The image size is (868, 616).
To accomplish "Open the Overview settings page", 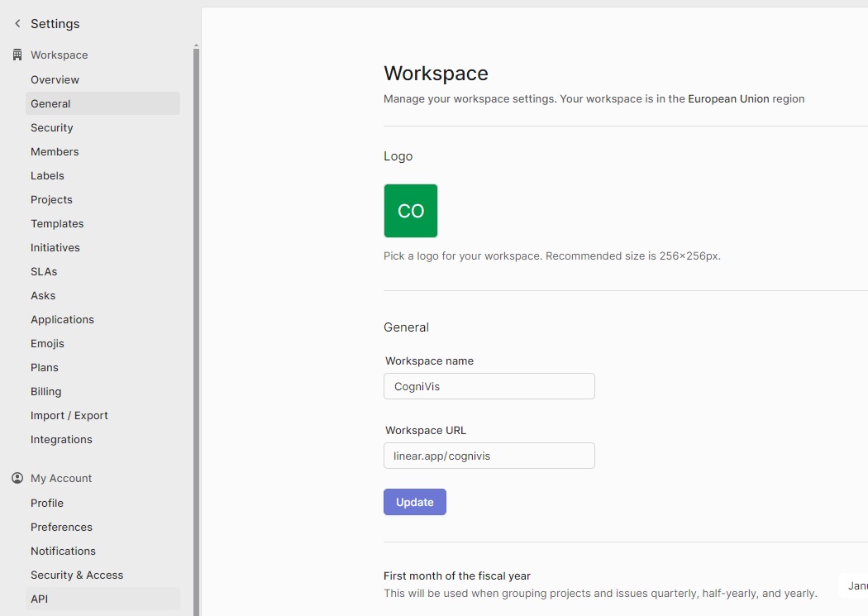I will (55, 79).
